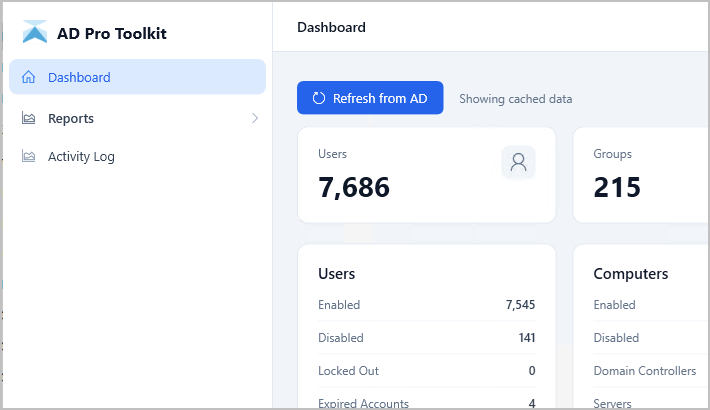Viewport: 710px width, 410px height.
Task: Click the Dashboard home icon
Action: coord(29,77)
